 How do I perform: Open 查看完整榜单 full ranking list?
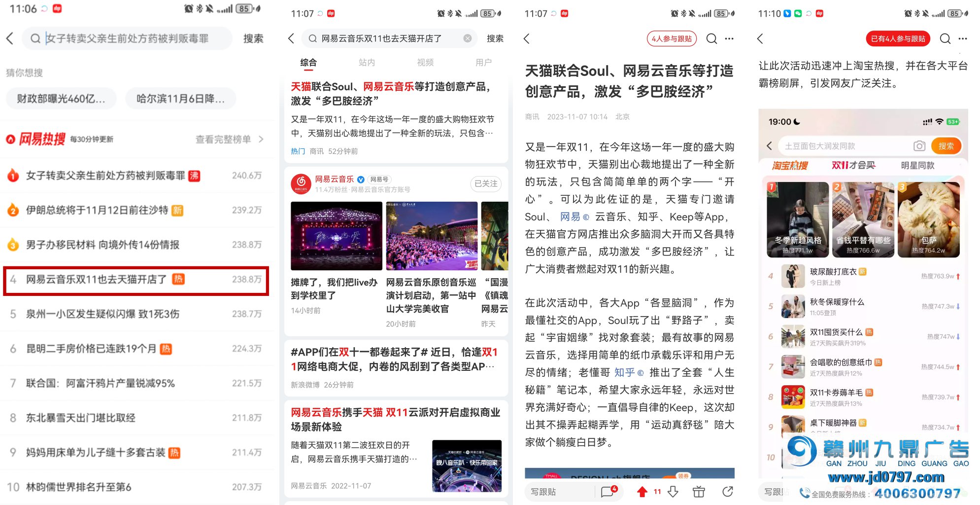pyautogui.click(x=229, y=140)
